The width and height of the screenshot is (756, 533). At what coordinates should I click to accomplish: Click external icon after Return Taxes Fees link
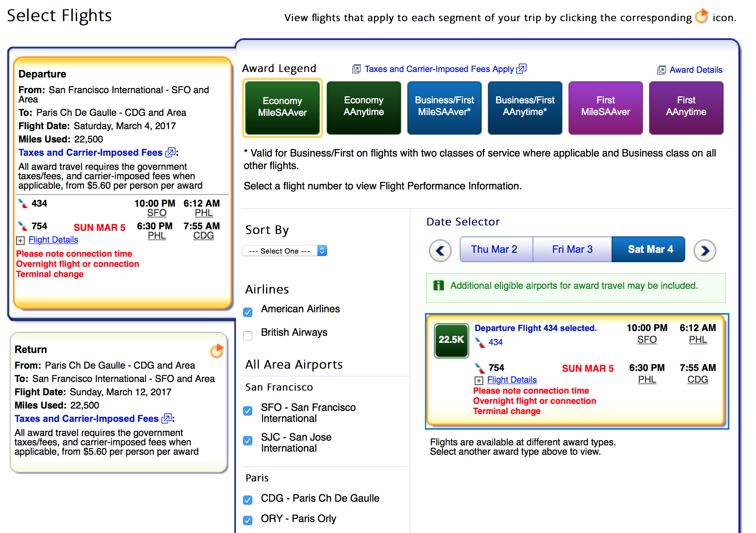click(167, 418)
